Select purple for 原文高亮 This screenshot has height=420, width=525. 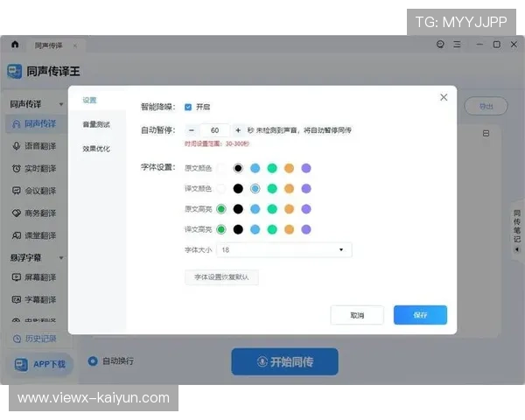click(x=306, y=209)
